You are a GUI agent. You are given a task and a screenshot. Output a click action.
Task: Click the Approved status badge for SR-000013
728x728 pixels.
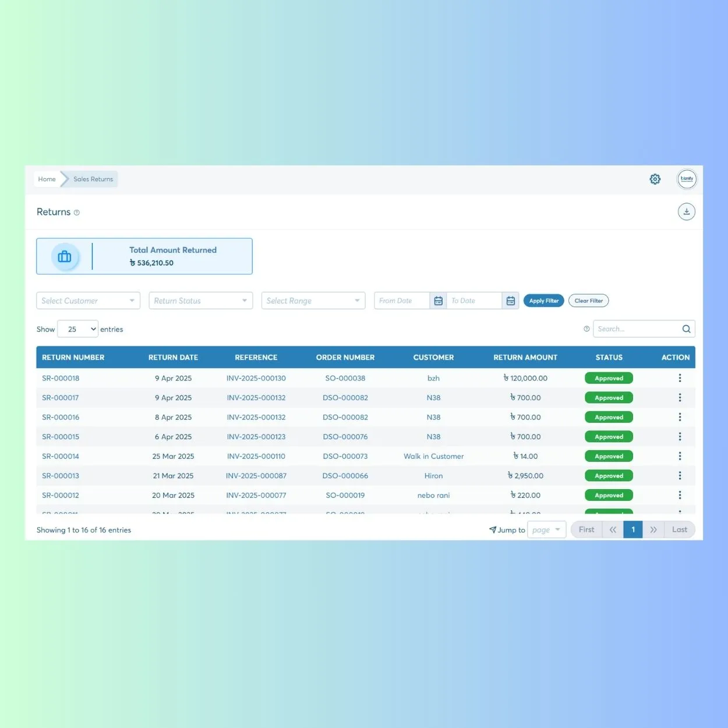[x=608, y=475]
